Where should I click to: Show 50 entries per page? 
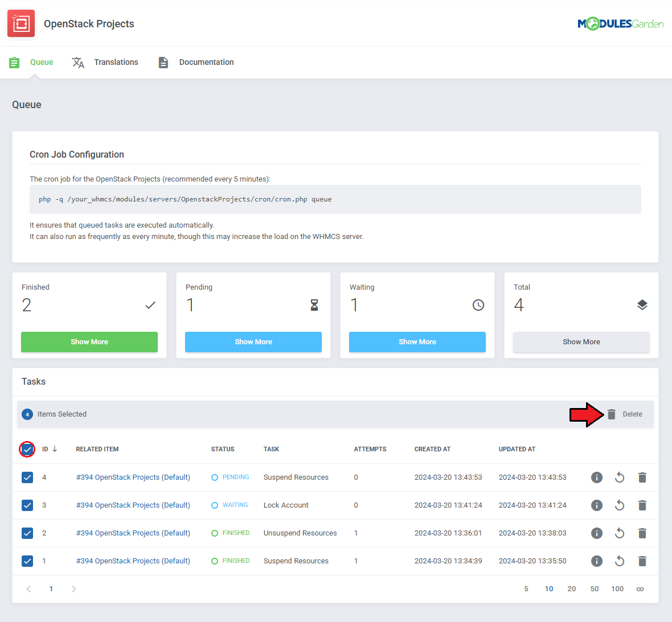(595, 589)
